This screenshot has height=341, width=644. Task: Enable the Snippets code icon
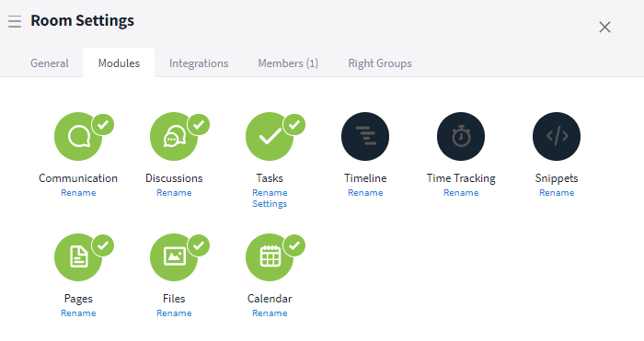pyautogui.click(x=557, y=136)
